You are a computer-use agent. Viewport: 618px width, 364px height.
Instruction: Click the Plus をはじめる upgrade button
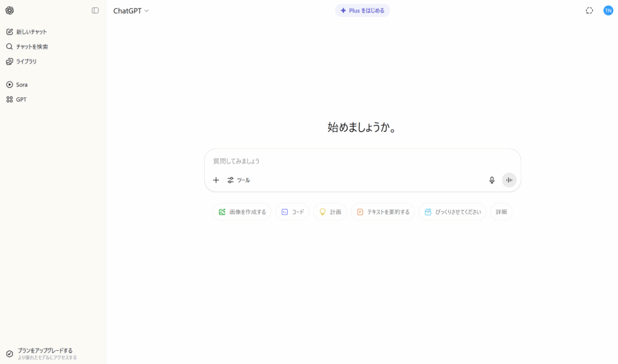click(362, 11)
